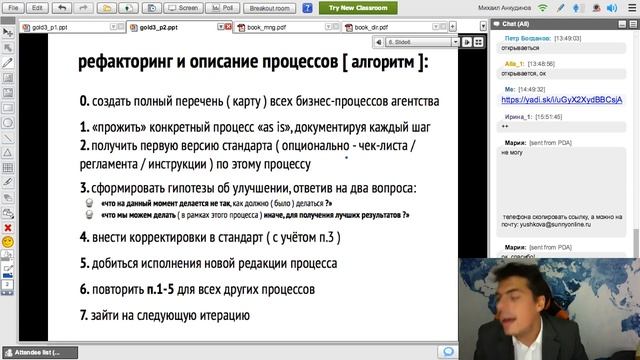Click the blue help question mark icon
Viewport: 640px width, 360px height.
coord(307,8)
